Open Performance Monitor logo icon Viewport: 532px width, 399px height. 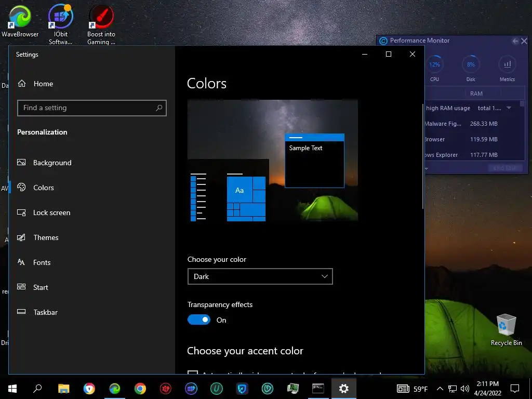coord(383,41)
